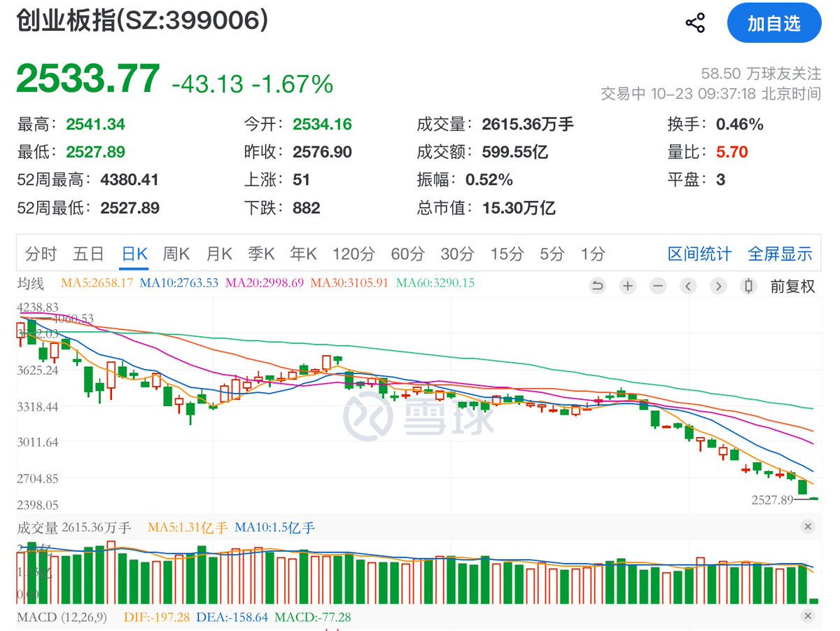Click the 量比 value 5.70
Screen dimensions: 840x631
click(x=732, y=152)
